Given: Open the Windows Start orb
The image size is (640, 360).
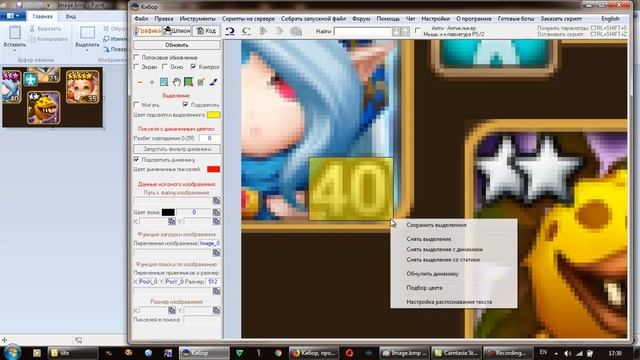Looking at the screenshot, I should tap(12, 352).
